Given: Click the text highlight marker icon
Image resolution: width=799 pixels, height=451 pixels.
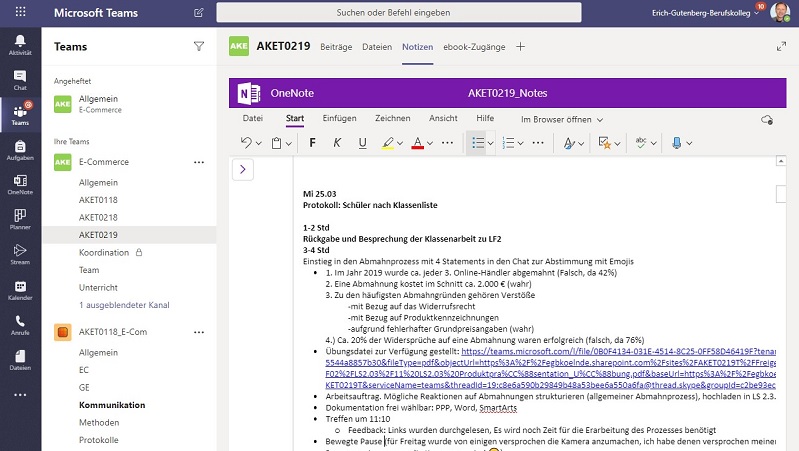Looking at the screenshot, I should 388,143.
